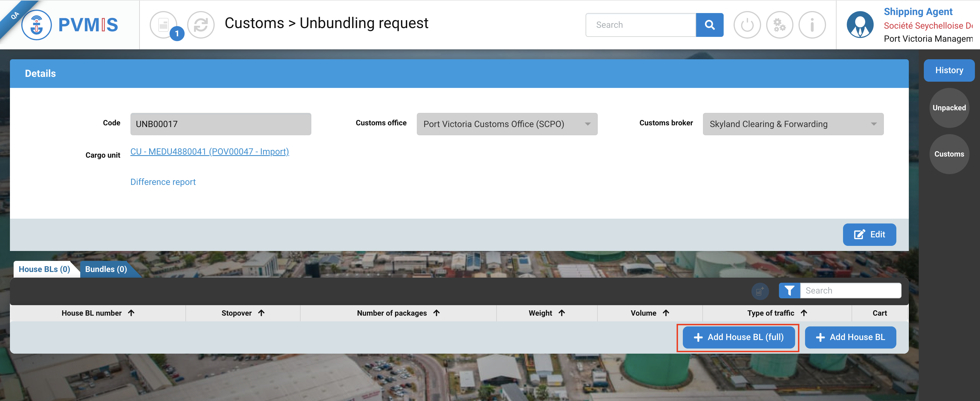Open the documents icon with badge 1
The height and width of the screenshot is (401, 980).
(x=164, y=25)
